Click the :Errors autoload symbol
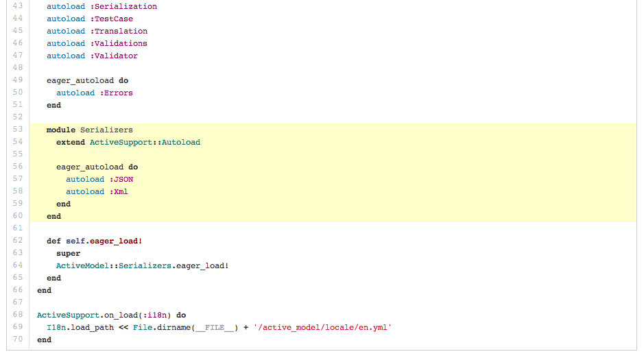The height and width of the screenshot is (356, 644). (116, 93)
